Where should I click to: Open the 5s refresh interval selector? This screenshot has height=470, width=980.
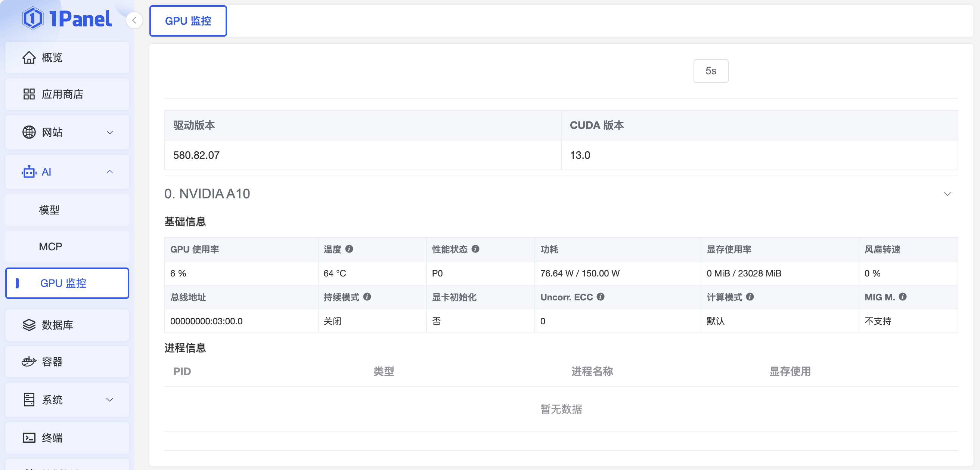710,71
